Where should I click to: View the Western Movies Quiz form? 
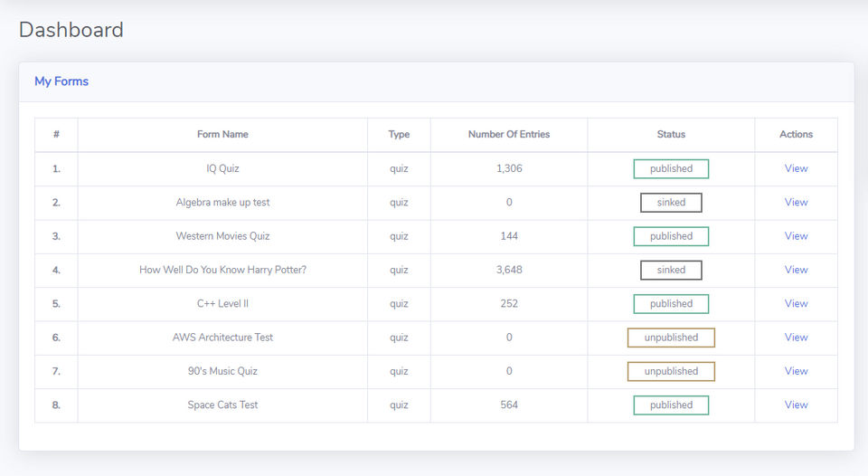point(796,236)
